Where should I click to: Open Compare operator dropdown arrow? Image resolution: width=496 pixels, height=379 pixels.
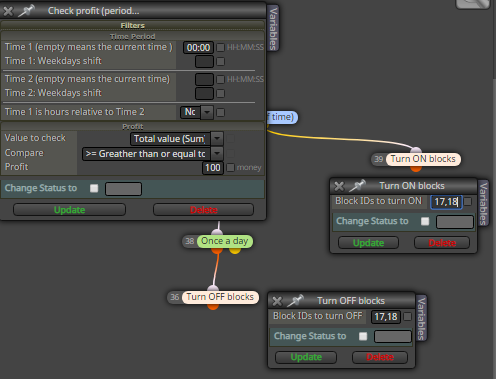tap(217, 153)
